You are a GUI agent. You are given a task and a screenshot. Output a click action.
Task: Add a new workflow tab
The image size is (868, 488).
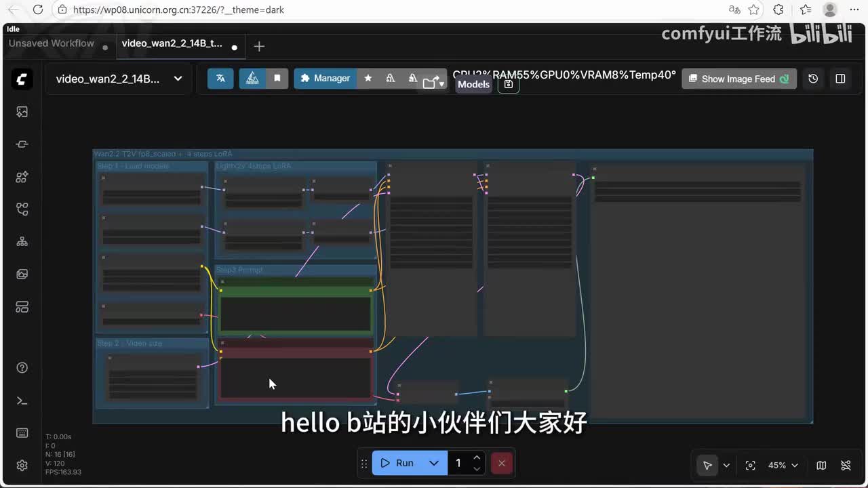259,46
